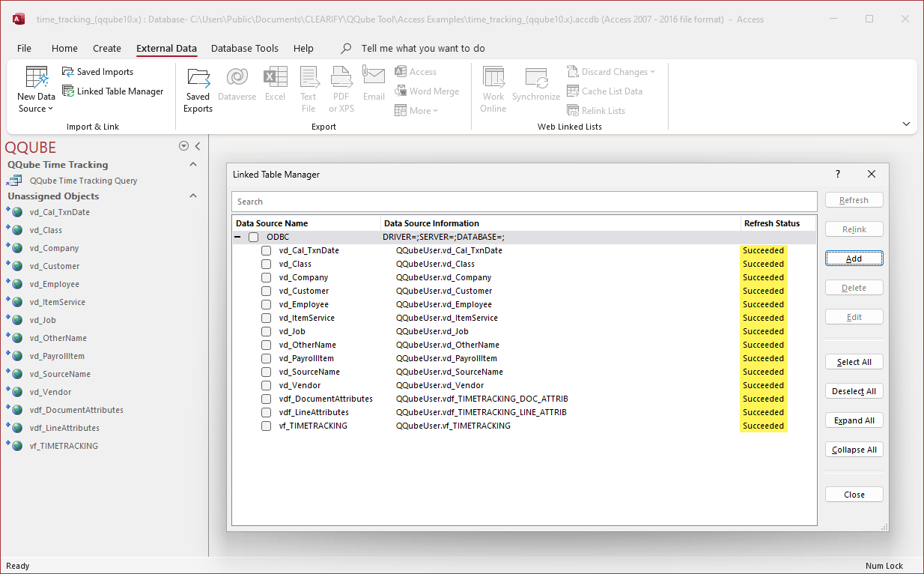
Task: Select vf_TIMETRACKING table in navigation pane
Action: tap(64, 446)
